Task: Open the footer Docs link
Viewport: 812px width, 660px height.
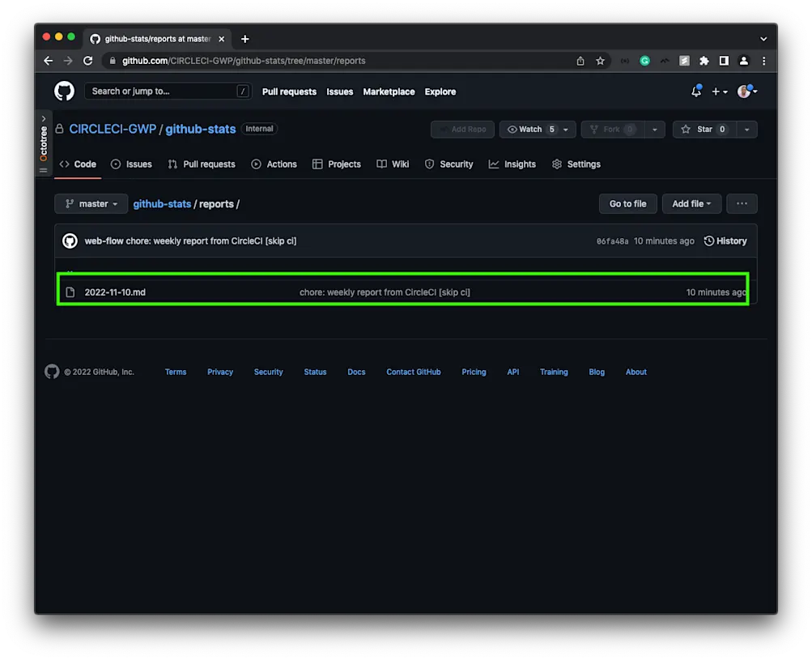Action: 356,372
